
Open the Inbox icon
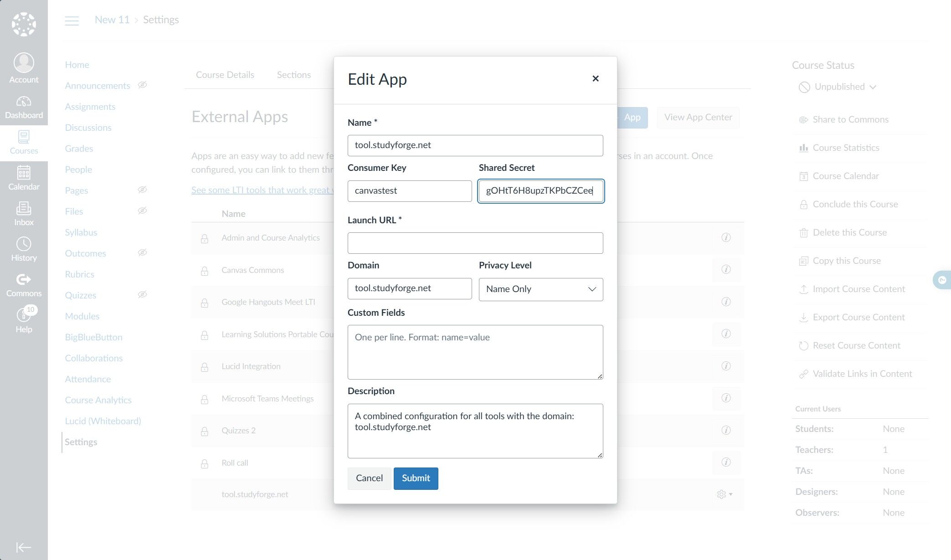click(x=24, y=214)
